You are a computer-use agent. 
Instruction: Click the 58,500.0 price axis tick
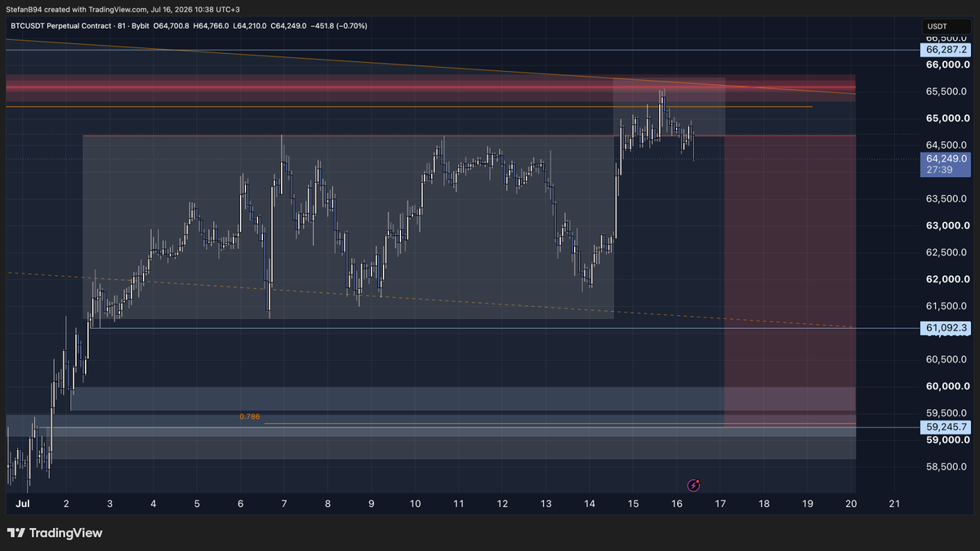[x=948, y=467]
